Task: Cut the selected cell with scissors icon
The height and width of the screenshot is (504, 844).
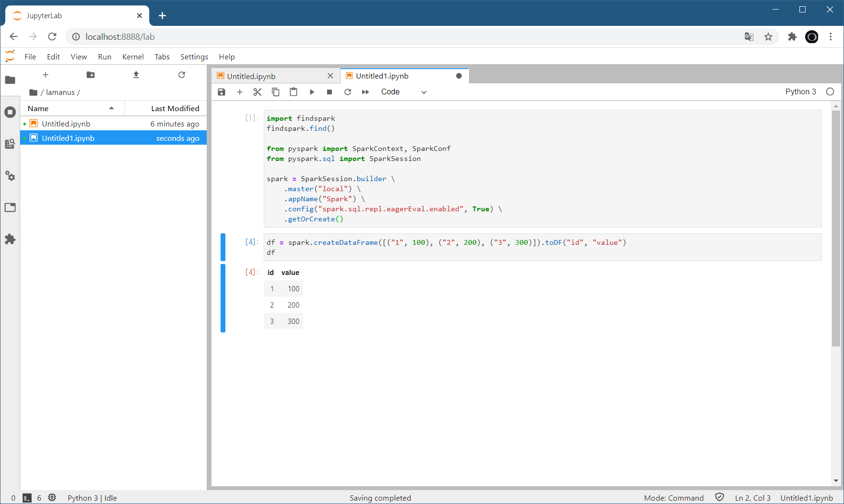Action: pos(258,92)
